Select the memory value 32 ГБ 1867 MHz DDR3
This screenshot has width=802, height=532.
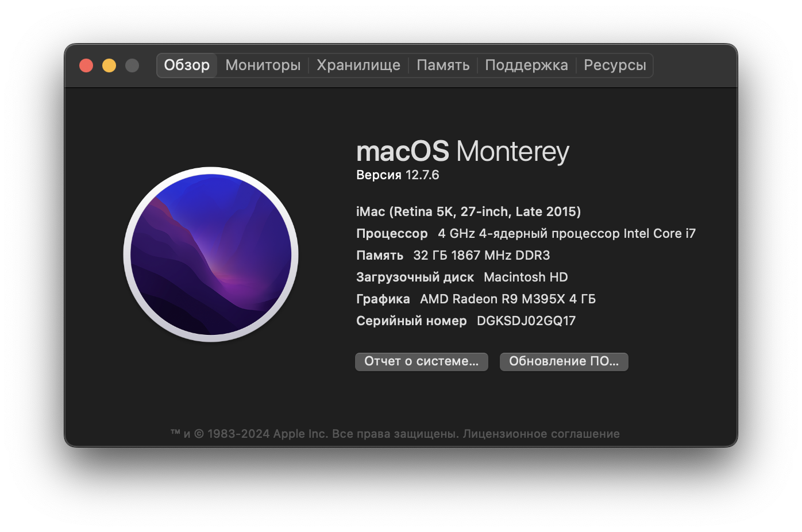coord(481,256)
